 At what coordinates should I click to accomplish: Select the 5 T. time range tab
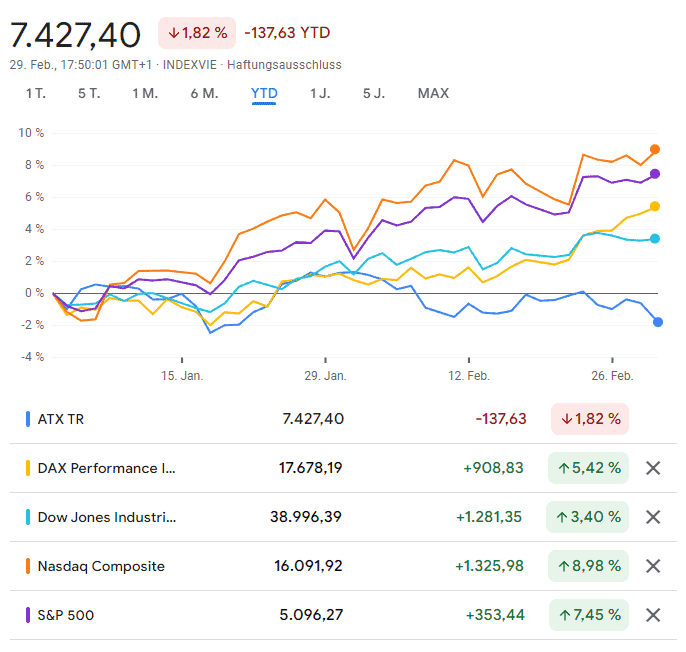click(x=89, y=93)
